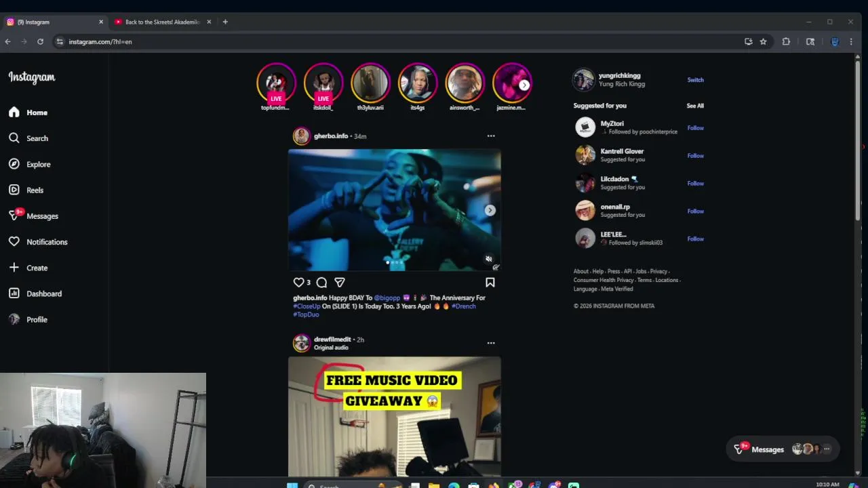Open a new browser tab
Viewport: 868px width, 488px height.
225,22
